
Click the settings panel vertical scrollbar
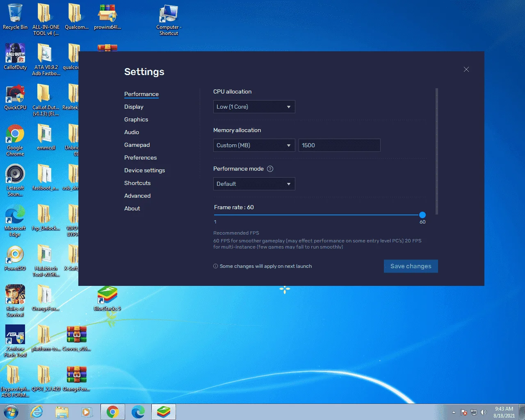pos(437,151)
